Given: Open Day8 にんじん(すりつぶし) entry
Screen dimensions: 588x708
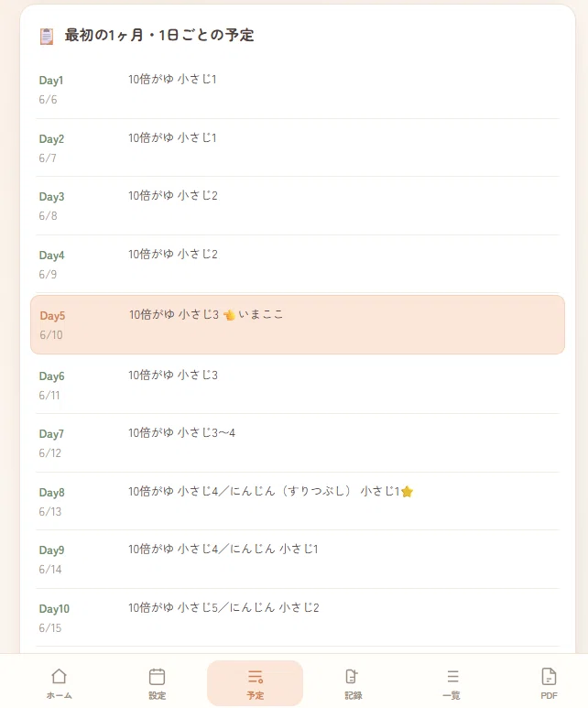Looking at the screenshot, I should 298,501.
